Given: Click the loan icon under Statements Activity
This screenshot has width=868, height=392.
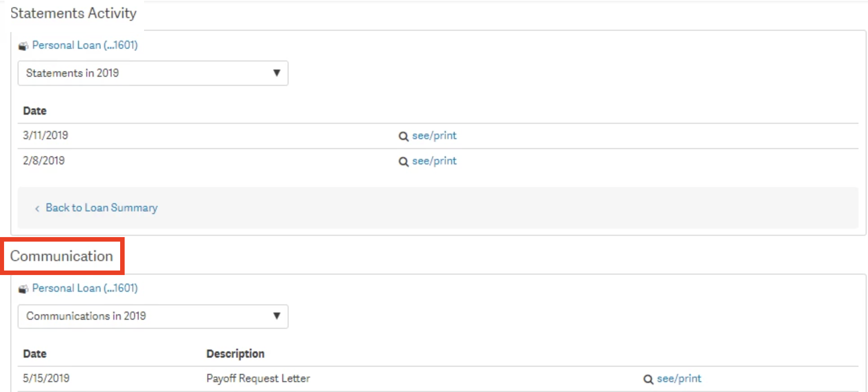Looking at the screenshot, I should click(x=23, y=46).
